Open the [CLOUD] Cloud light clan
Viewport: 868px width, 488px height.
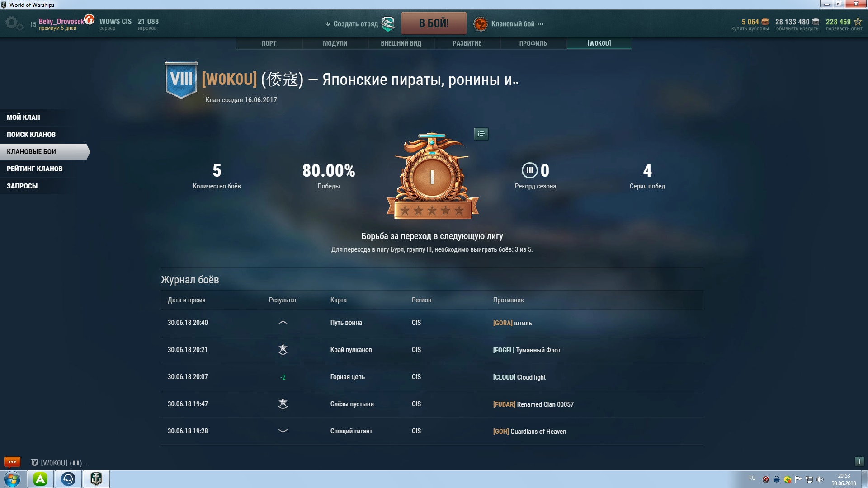(519, 377)
